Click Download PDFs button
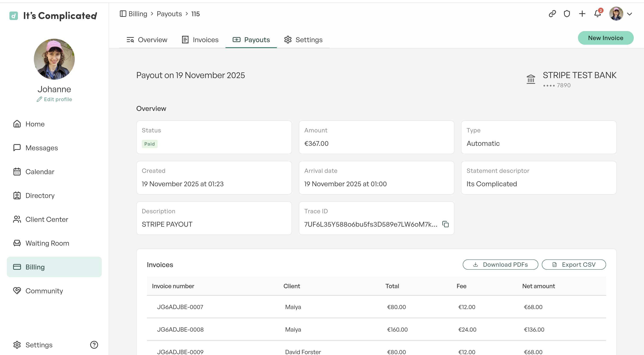This screenshot has width=644, height=355. [x=500, y=265]
